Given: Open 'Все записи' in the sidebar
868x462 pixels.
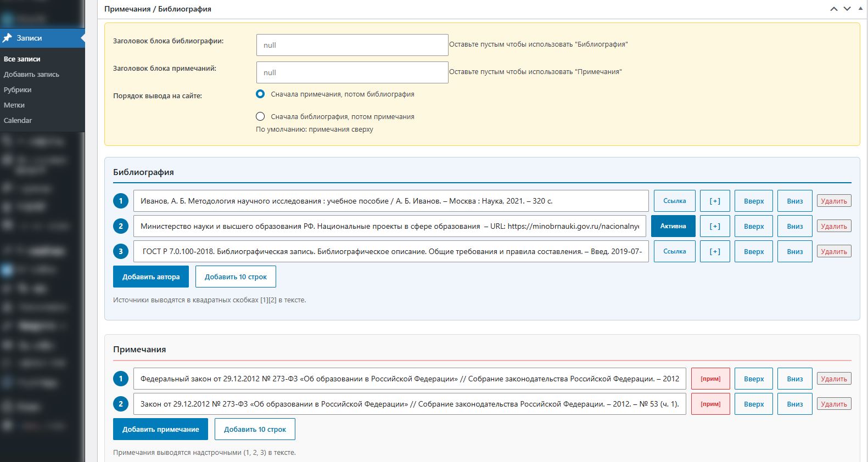Looking at the screenshot, I should point(22,59).
